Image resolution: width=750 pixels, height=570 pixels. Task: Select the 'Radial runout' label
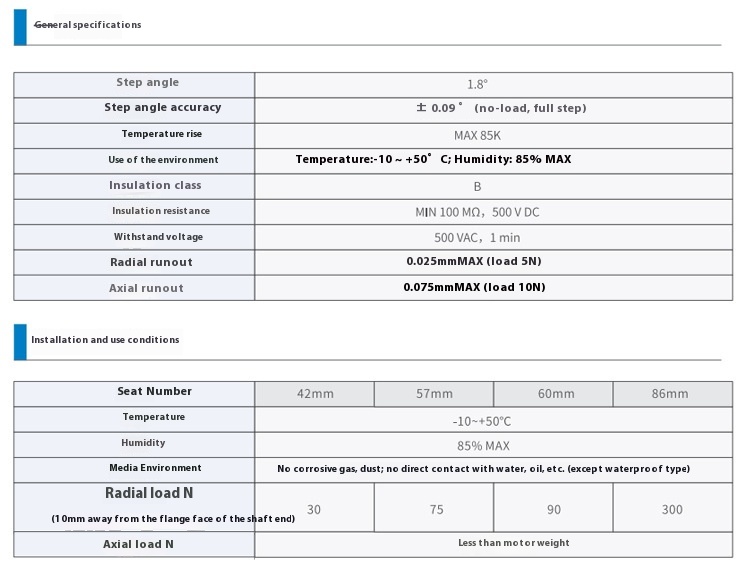click(151, 262)
